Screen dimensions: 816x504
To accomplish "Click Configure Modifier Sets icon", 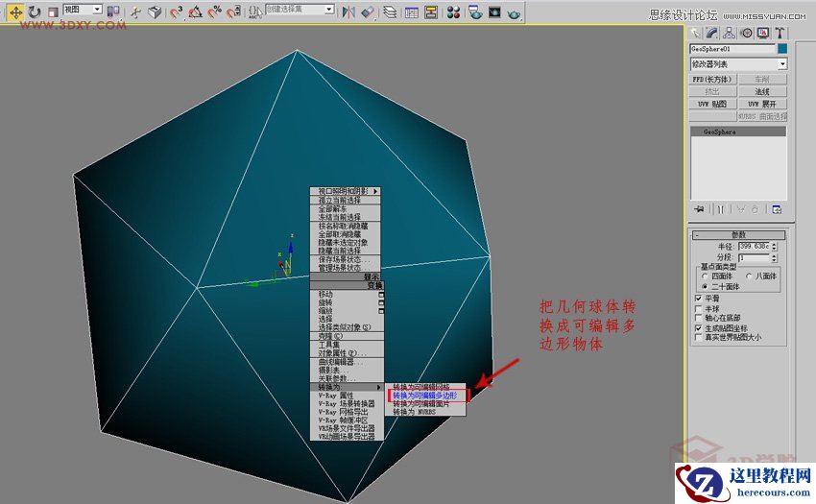I will tap(777, 209).
